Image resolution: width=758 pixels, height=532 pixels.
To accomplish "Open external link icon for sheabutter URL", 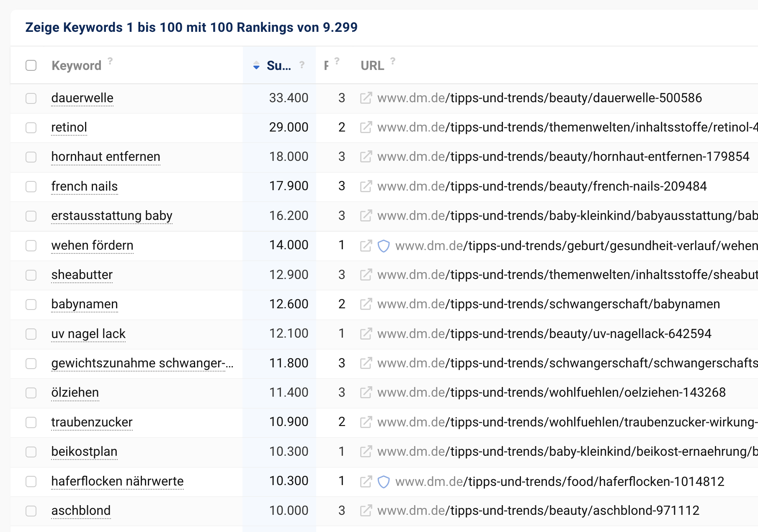I will [x=366, y=275].
